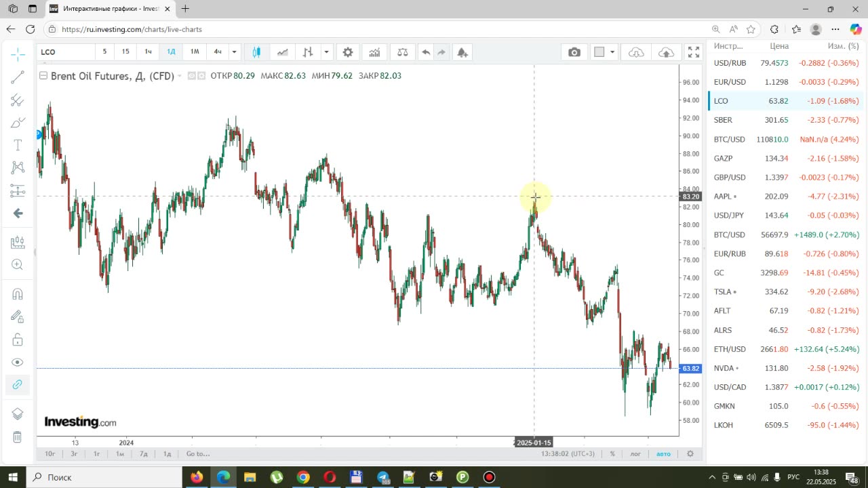This screenshot has width=868, height=488.
Task: Open the 13:38:02 (UTC+3) timezone menu
Action: (x=568, y=453)
